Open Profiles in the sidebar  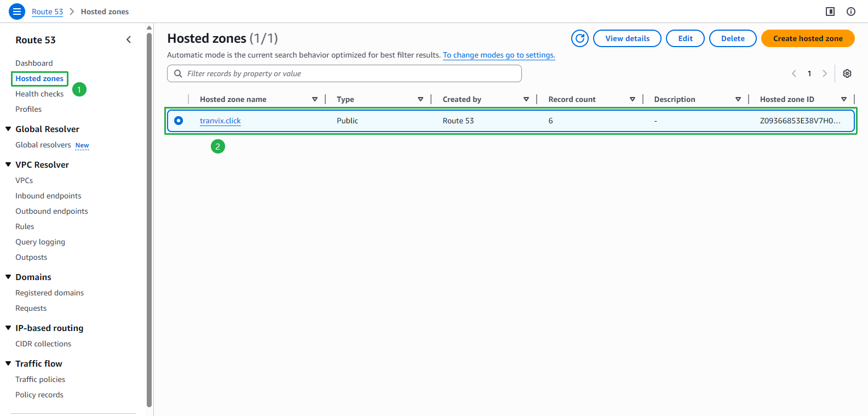28,109
